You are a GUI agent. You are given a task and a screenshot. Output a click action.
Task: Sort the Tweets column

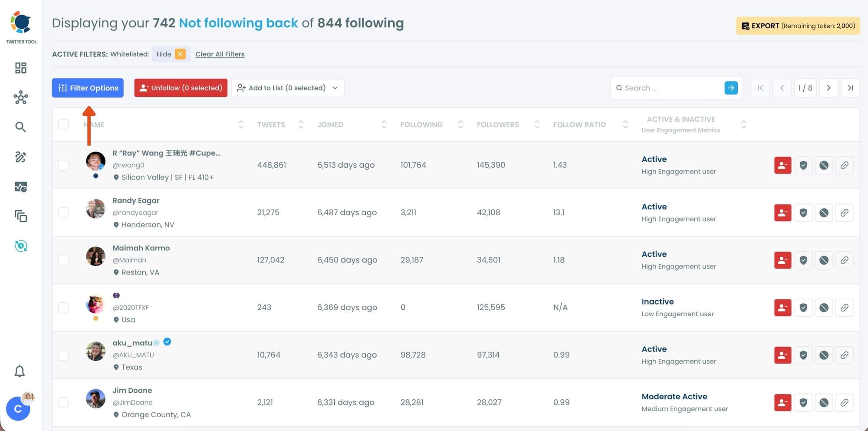[301, 125]
